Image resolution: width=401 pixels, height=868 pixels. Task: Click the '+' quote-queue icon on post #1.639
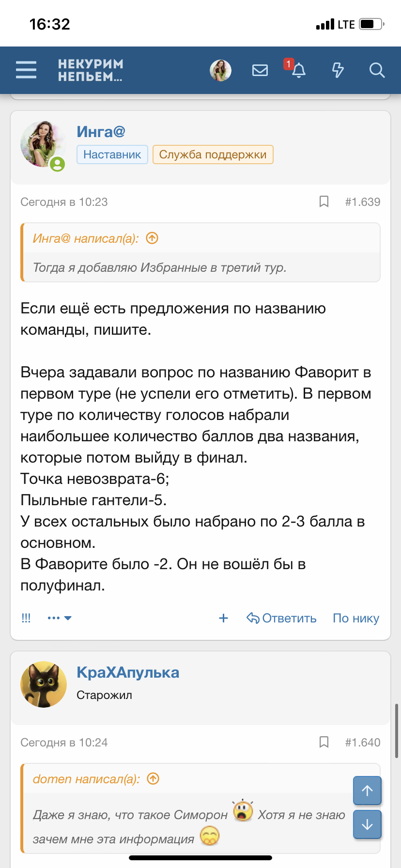tap(223, 618)
